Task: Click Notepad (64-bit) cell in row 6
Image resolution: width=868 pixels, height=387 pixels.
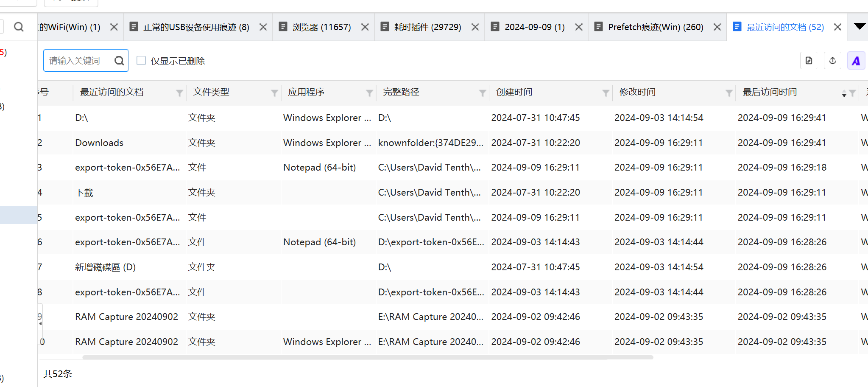Action: pyautogui.click(x=319, y=242)
